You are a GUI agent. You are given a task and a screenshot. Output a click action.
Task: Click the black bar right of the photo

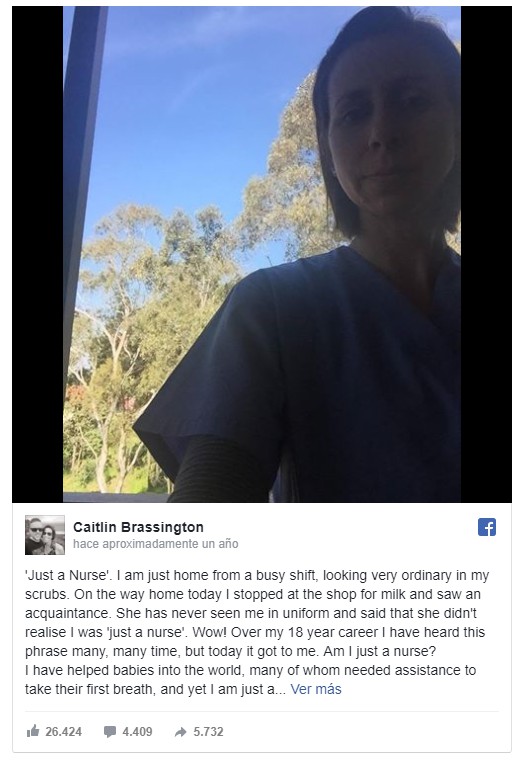pyautogui.click(x=486, y=254)
